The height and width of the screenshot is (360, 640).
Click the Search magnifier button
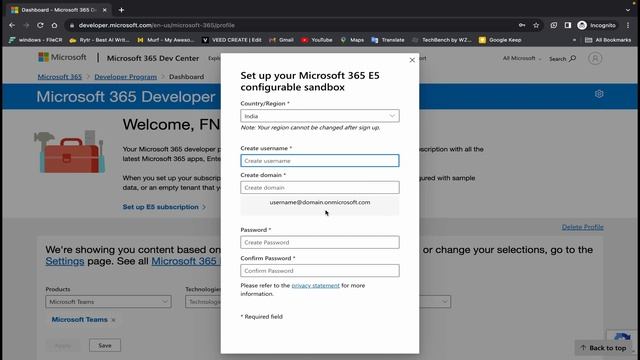(x=562, y=59)
